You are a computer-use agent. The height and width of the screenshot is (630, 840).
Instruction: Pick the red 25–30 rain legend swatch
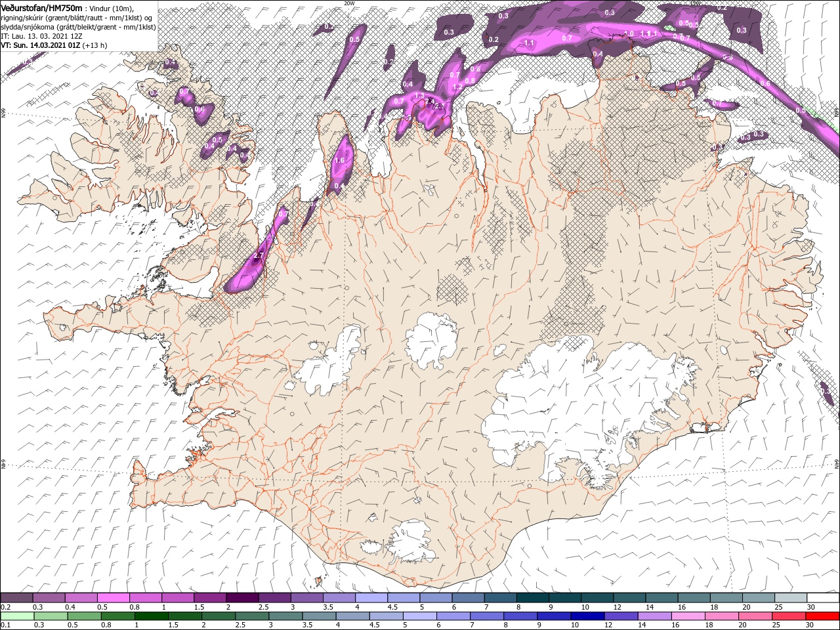[x=788, y=616]
